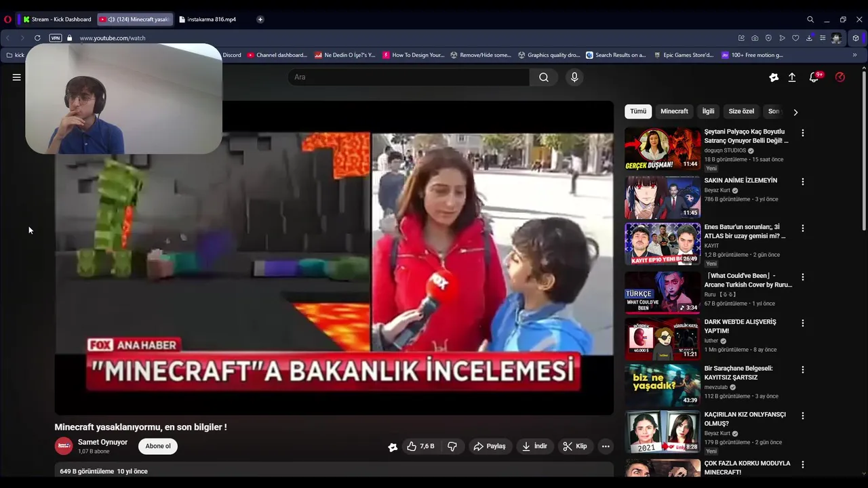Screen dimensions: 868x488
Task: Start voice search with microphone icon
Action: [574, 77]
